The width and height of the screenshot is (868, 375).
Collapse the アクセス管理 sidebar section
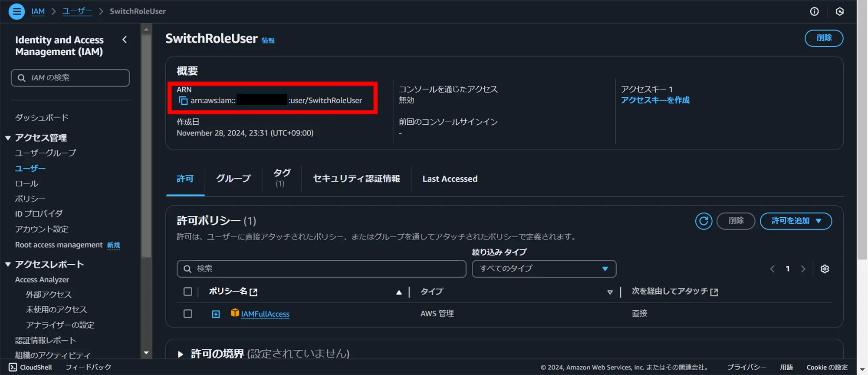(8, 138)
